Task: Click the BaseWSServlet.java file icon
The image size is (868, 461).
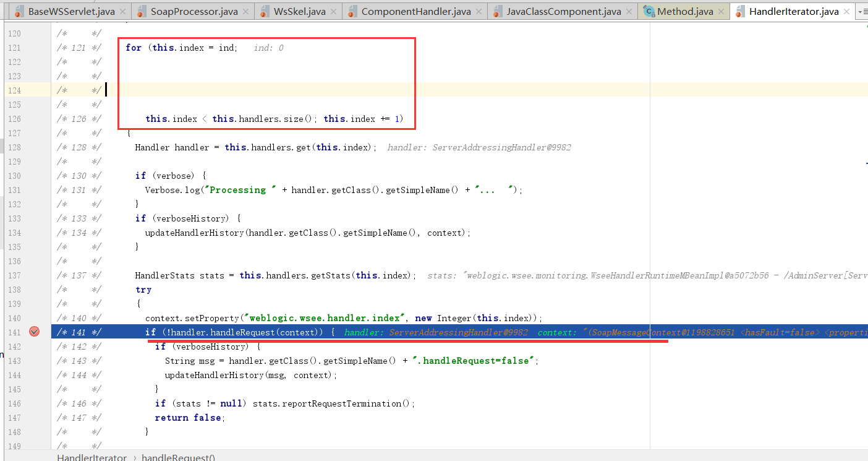Action: point(19,11)
